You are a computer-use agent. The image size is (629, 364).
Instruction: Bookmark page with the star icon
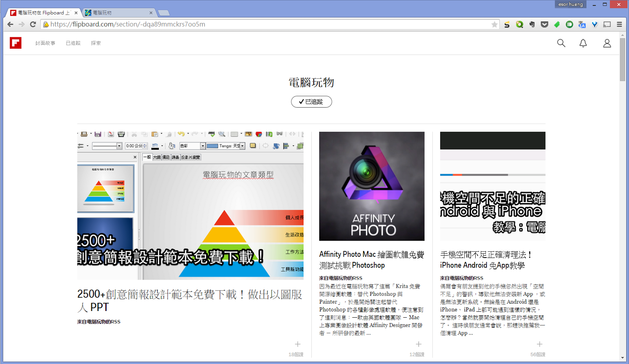pos(494,24)
